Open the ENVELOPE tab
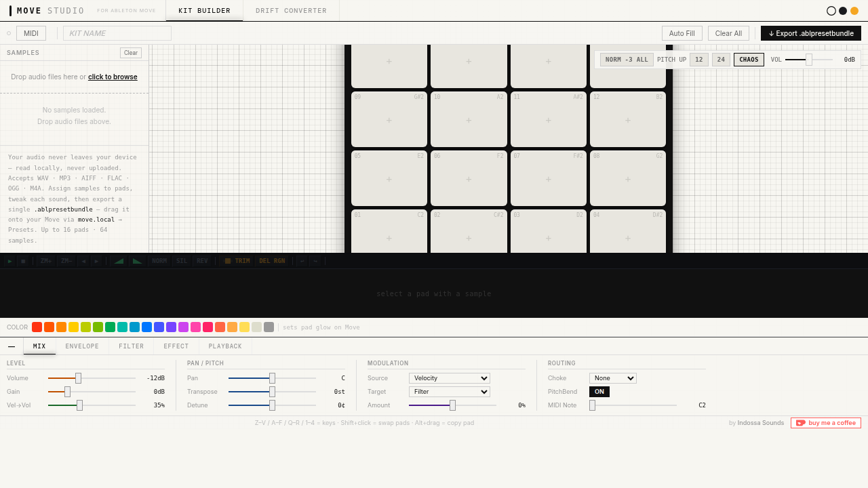Image resolution: width=868 pixels, height=488 pixels. (82, 346)
